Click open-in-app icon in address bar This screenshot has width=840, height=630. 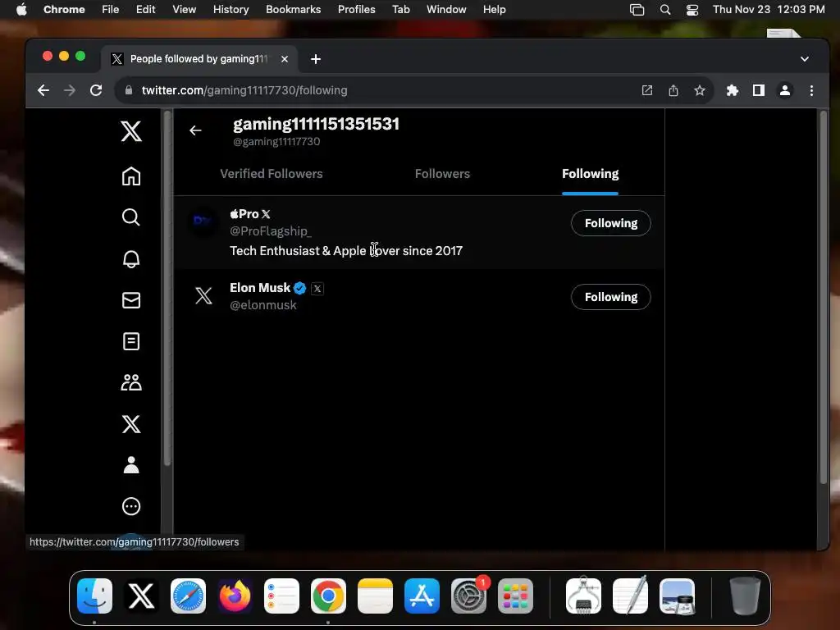(x=647, y=90)
